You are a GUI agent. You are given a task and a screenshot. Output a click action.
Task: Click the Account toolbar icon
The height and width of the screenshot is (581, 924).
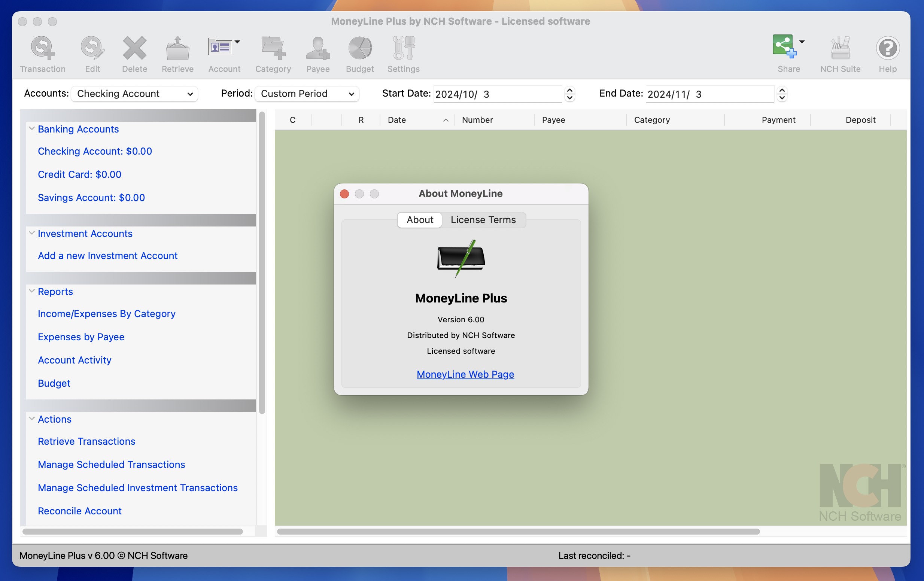click(x=220, y=47)
